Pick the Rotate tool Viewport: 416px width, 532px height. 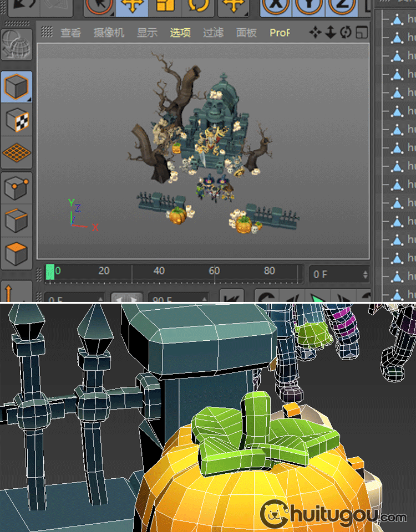198,7
